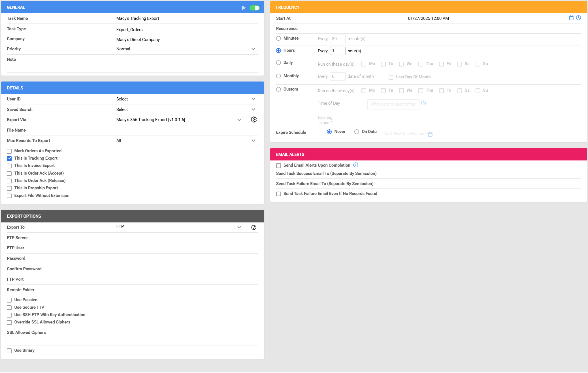Screen dimensions: 588x373
Task: Click the Macy's Direct Company value
Action: [138, 40]
